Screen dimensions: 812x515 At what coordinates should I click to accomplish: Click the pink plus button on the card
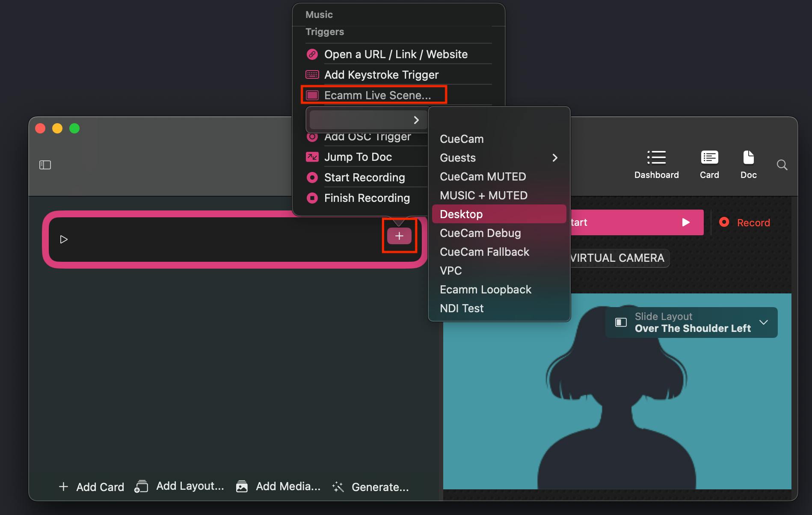tap(399, 236)
